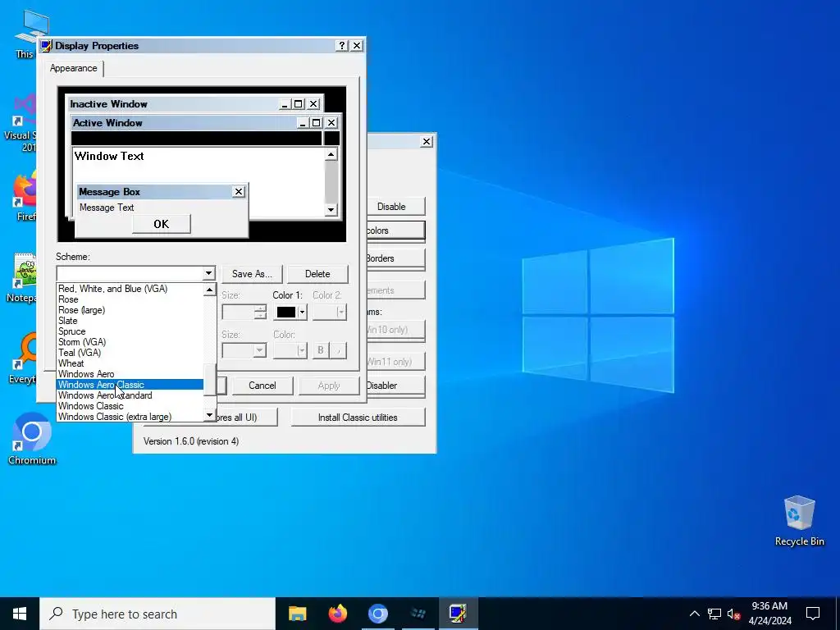Viewport: 840px width, 630px height.
Task: Select Windows Classic (extra large) scheme
Action: point(130,417)
